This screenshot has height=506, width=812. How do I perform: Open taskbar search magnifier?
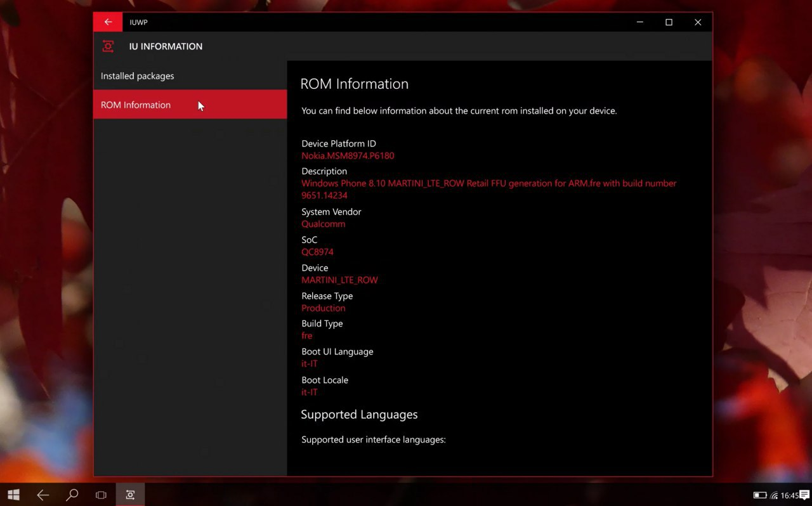72,495
